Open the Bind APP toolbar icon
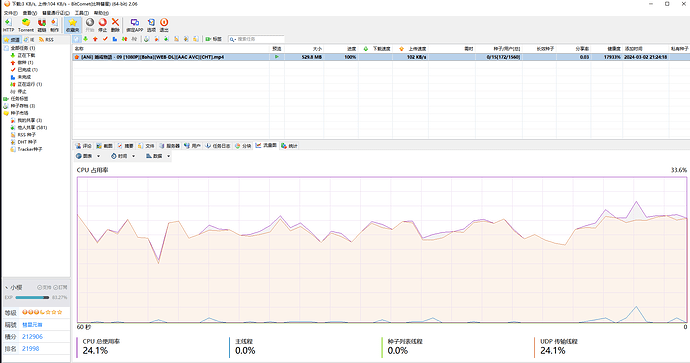Screen dimensions: 690x363 [135, 25]
